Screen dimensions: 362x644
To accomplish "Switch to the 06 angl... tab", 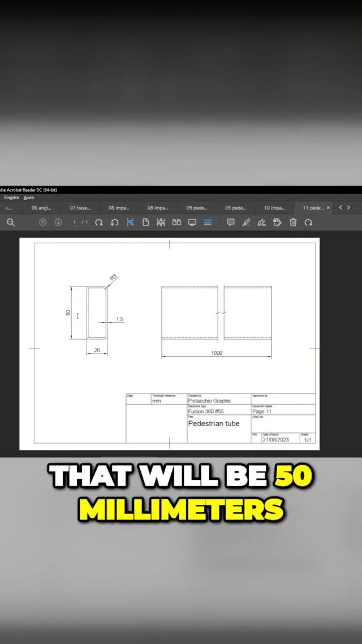I will 41,208.
